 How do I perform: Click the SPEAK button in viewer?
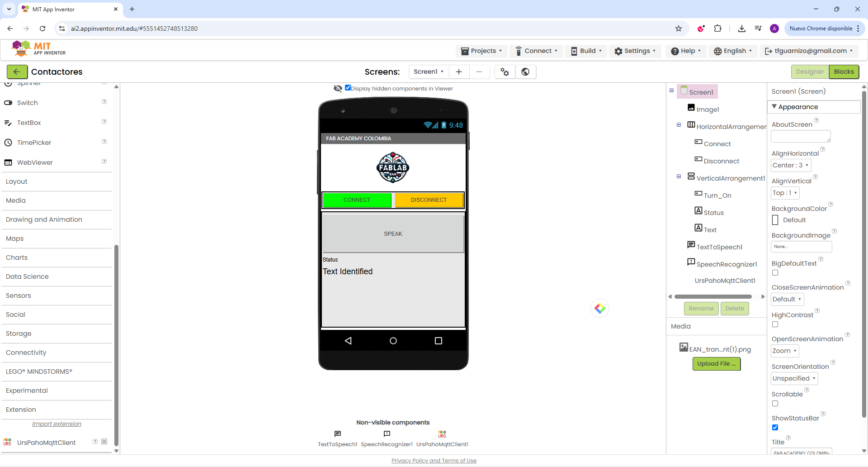pos(393,234)
